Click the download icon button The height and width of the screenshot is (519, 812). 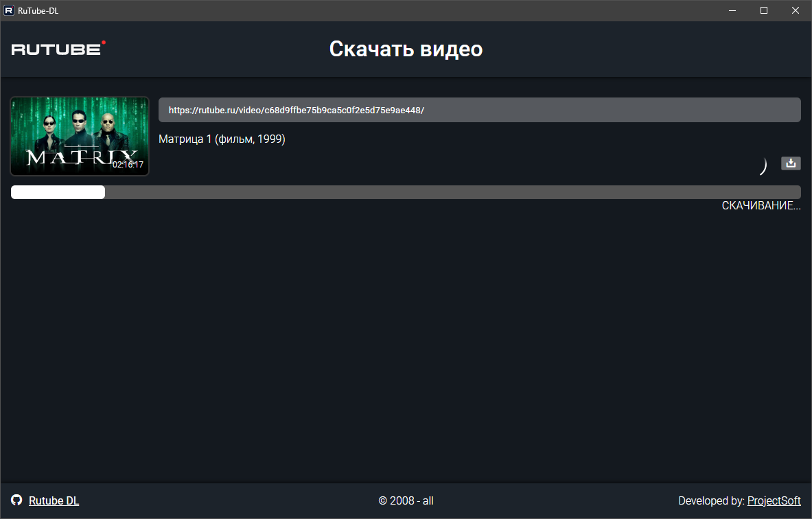click(x=790, y=163)
